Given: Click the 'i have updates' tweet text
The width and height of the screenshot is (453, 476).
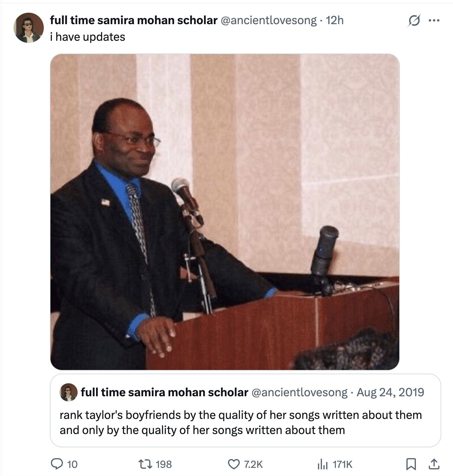Looking at the screenshot, I should coord(88,37).
